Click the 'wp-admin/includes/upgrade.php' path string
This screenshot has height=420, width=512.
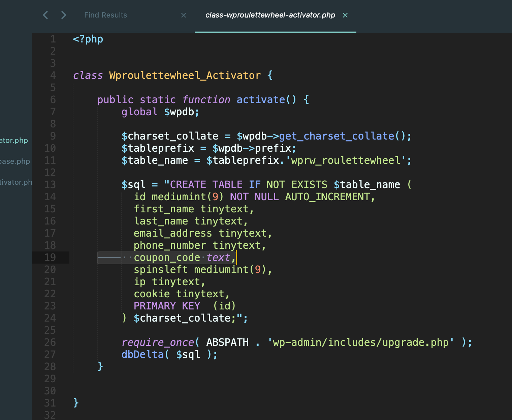point(361,342)
